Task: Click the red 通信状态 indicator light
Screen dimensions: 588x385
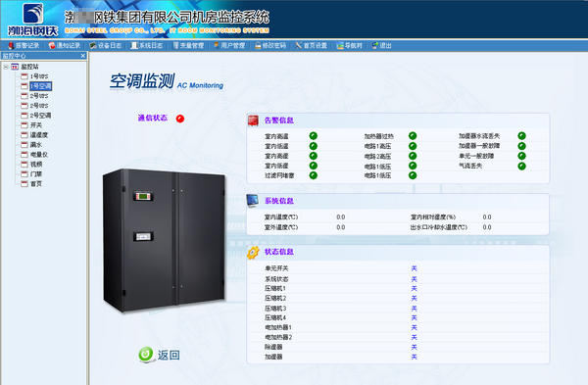Action: pyautogui.click(x=180, y=119)
